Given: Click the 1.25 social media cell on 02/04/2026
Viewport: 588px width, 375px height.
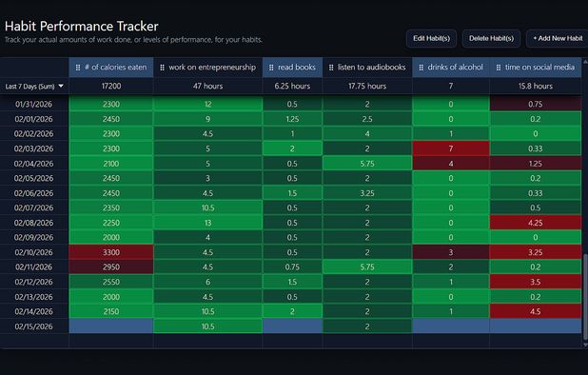Looking at the screenshot, I should (536, 164).
